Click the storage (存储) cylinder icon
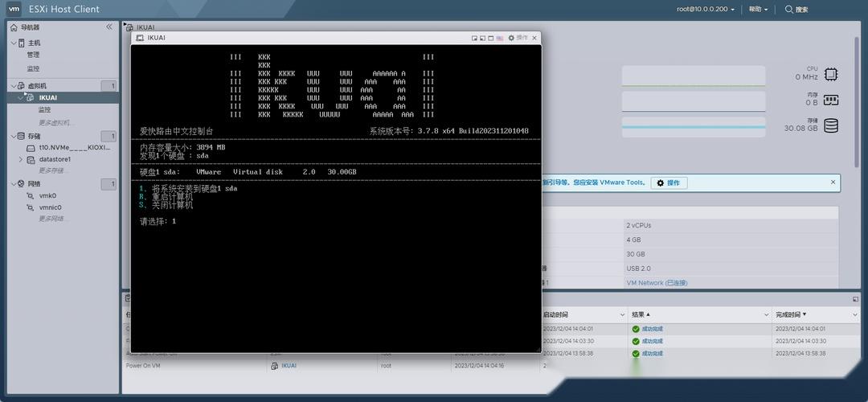Screen dimensions: 868x402 pyautogui.click(x=831, y=125)
